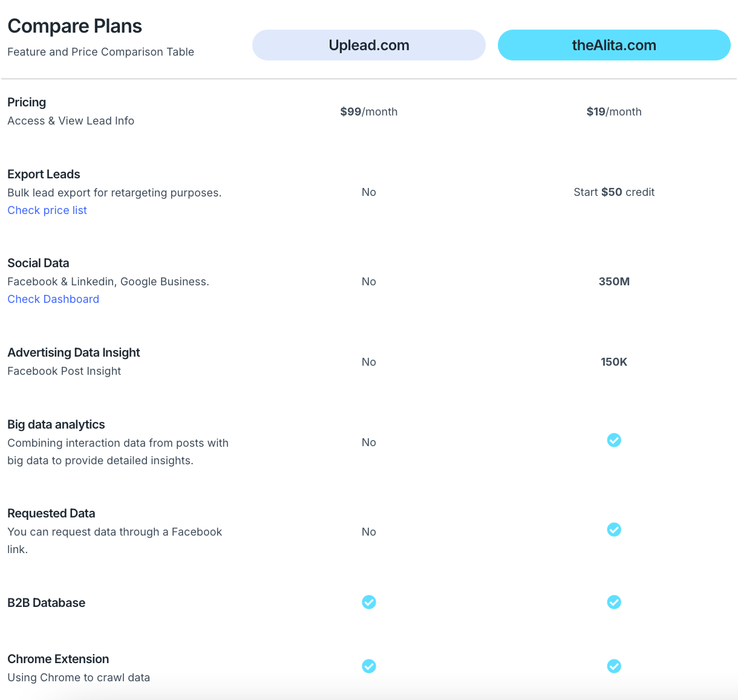Click the Chrome Extension row title
The width and height of the screenshot is (738, 700).
coord(58,659)
